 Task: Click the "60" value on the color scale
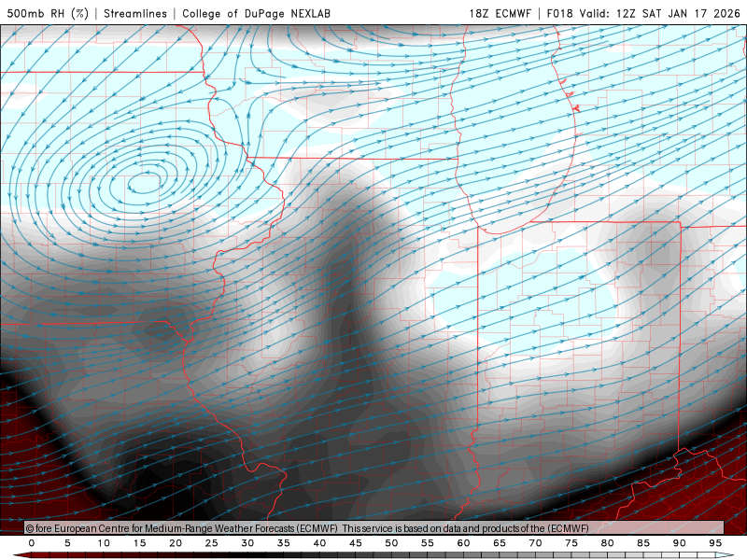[x=463, y=543]
